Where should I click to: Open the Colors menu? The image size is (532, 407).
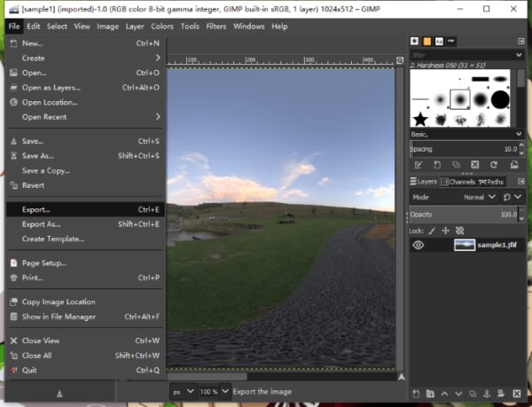[x=162, y=27]
